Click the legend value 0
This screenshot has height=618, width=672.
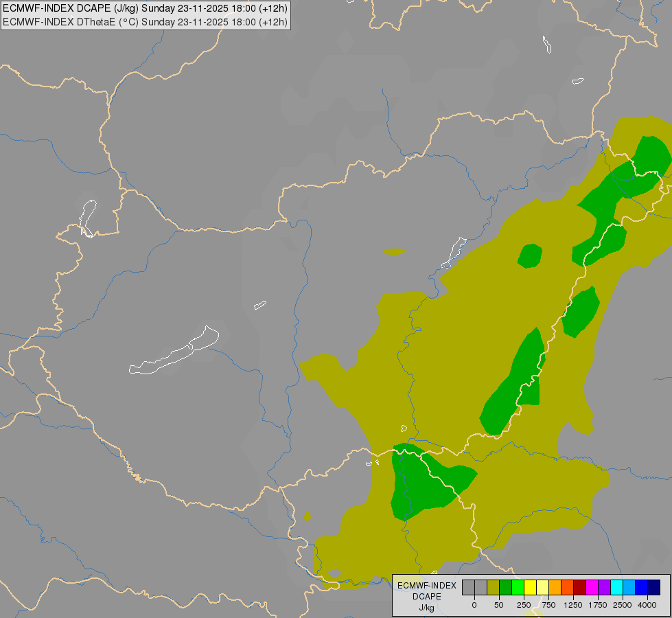point(474,605)
